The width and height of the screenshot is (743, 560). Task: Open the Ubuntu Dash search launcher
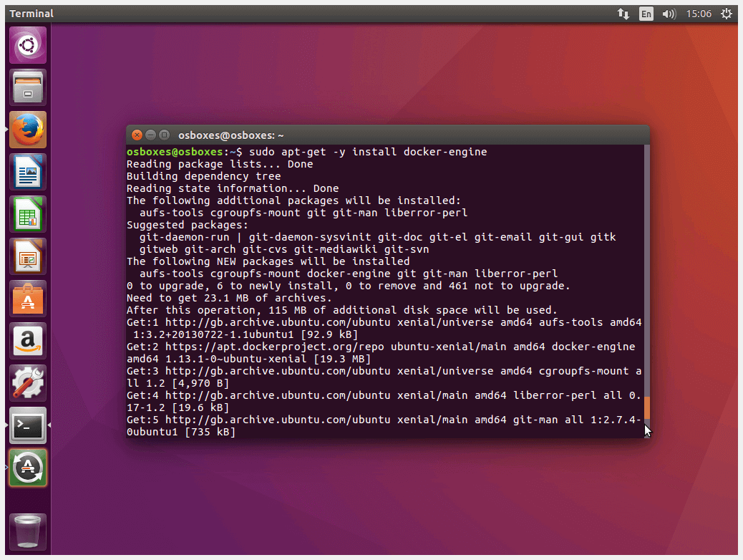(x=28, y=45)
